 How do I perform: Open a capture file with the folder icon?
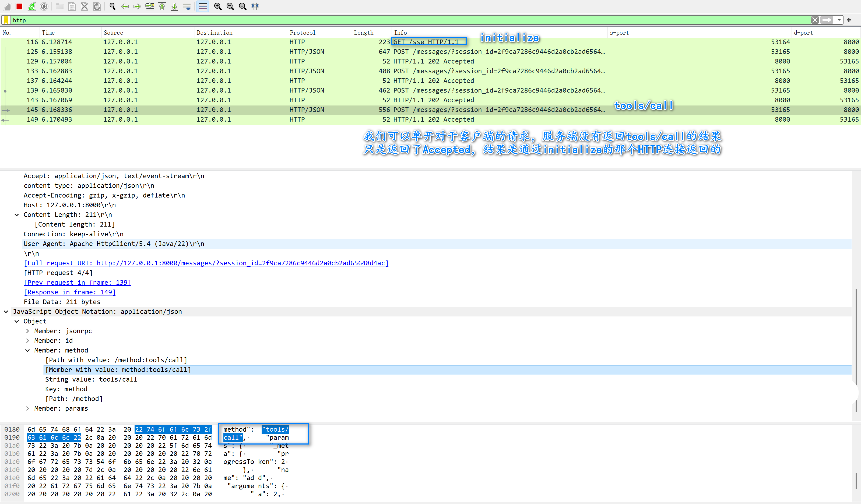(x=60, y=6)
